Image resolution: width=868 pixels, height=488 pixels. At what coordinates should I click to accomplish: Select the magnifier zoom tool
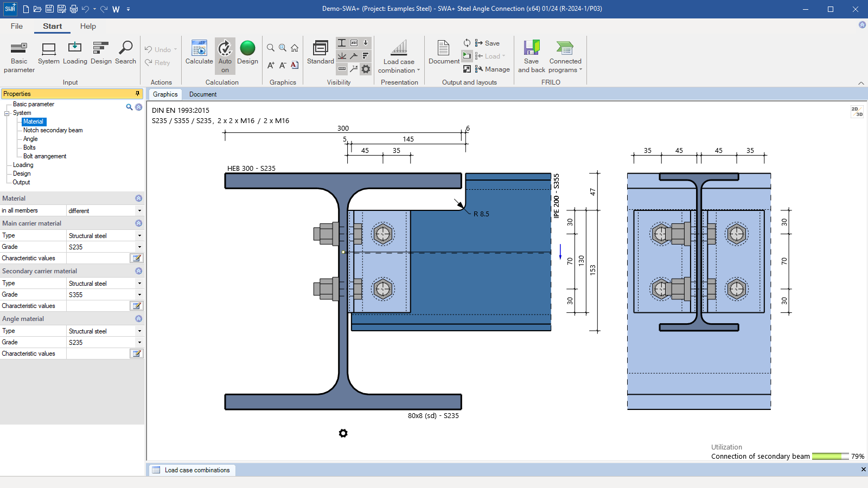(271, 48)
